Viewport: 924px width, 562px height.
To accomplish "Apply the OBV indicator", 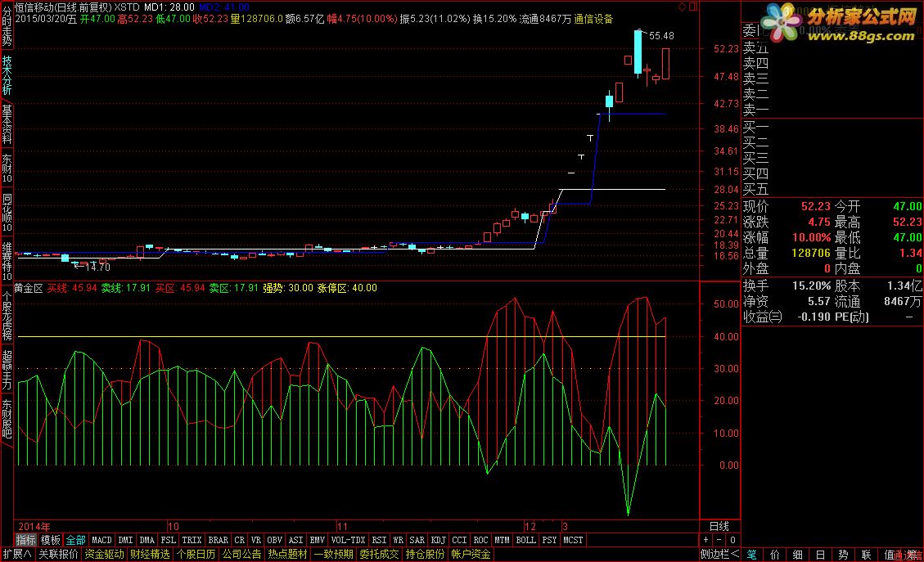I will point(275,540).
